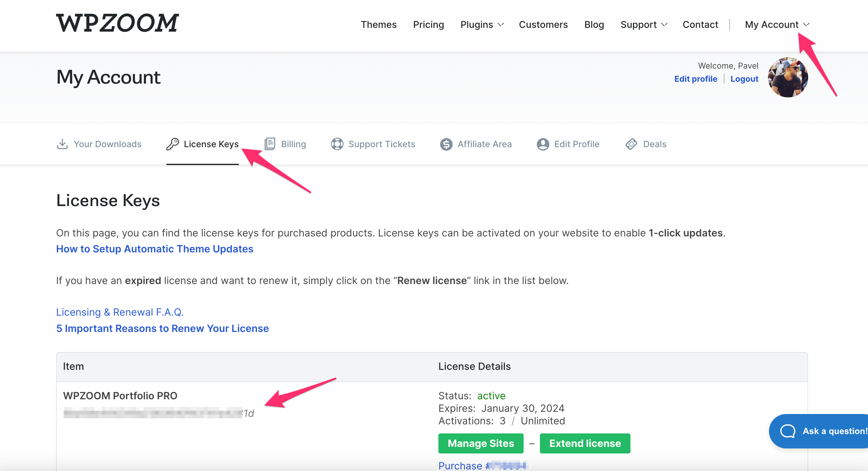Click the Support Tickets lifebuoy icon
The width and height of the screenshot is (868, 471).
point(337,144)
